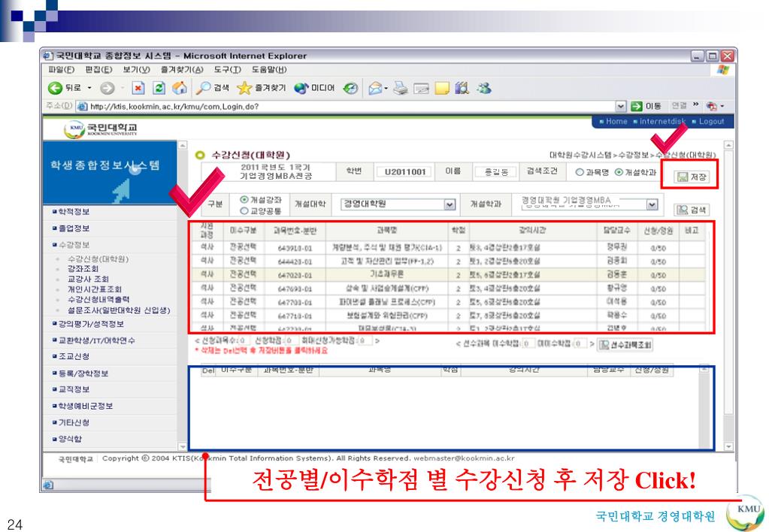Open the 편집(E) menu

click(98, 70)
